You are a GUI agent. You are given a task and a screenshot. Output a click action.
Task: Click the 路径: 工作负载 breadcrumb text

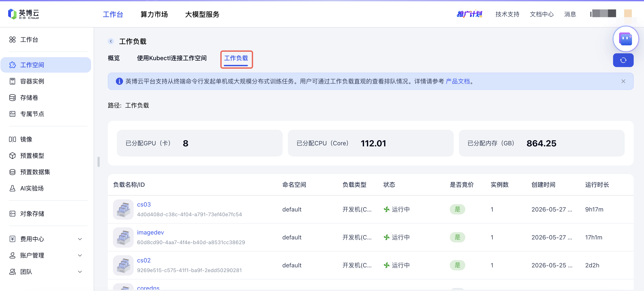coord(128,106)
